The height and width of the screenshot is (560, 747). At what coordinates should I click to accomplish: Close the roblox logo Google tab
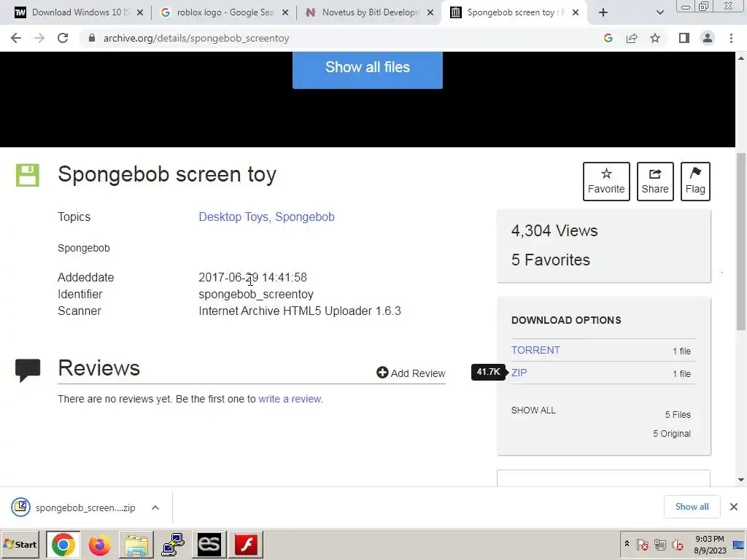point(285,12)
